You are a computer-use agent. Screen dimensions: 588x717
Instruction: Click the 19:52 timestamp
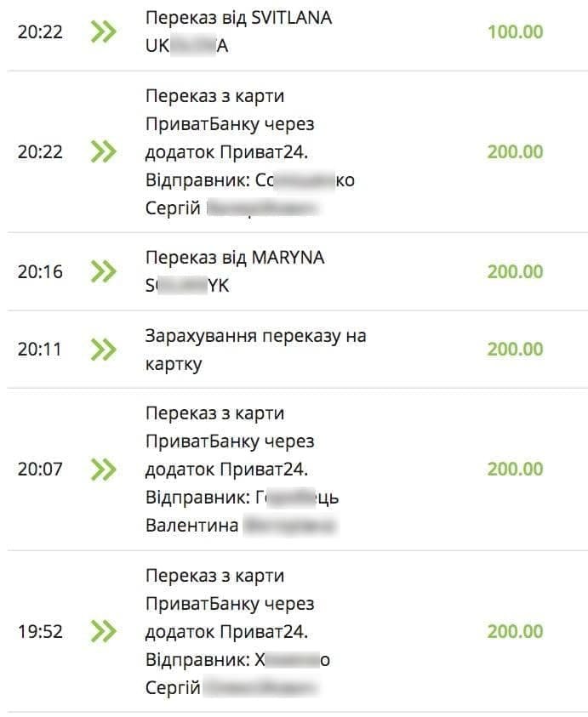40,631
